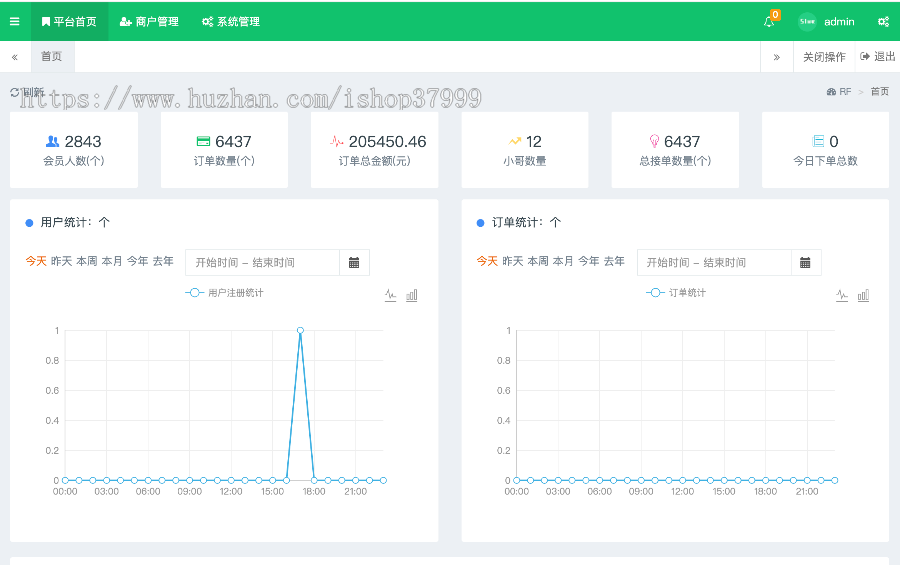Select 今年 in 订单统计 filters
The height and width of the screenshot is (565, 900).
pyautogui.click(x=588, y=261)
